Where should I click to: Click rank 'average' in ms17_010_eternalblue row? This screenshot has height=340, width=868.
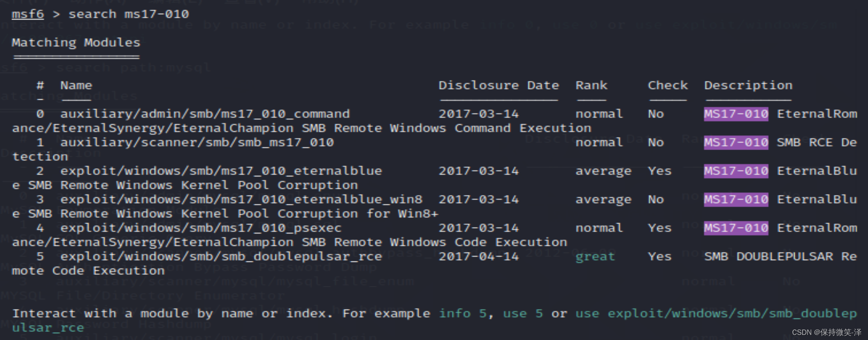603,171
